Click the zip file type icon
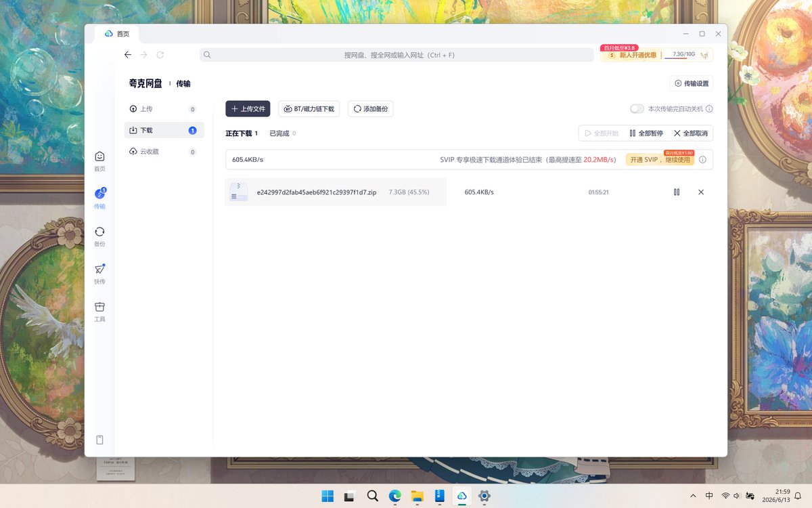812x508 pixels. [238, 192]
